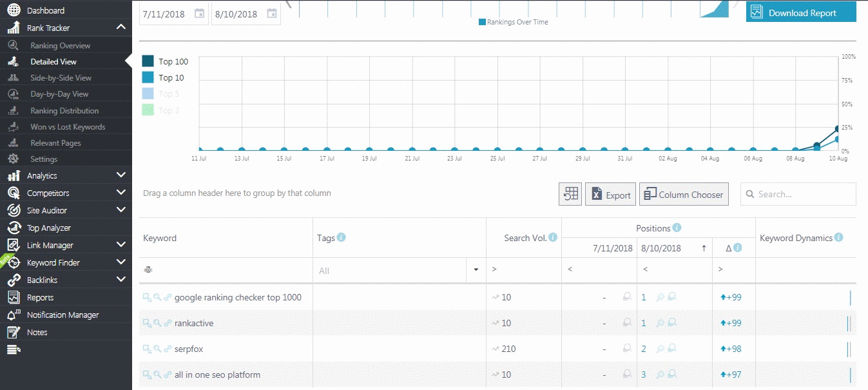Click the Notification Manager bell icon
The image size is (868, 390).
[14, 315]
